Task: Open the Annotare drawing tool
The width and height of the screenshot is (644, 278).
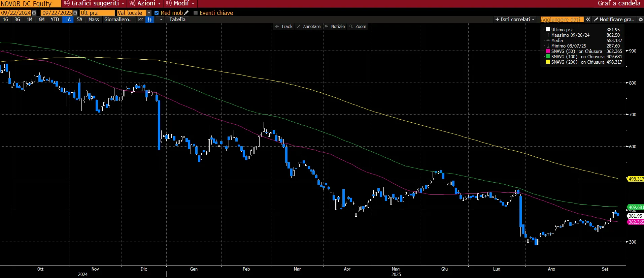Action: (x=309, y=26)
